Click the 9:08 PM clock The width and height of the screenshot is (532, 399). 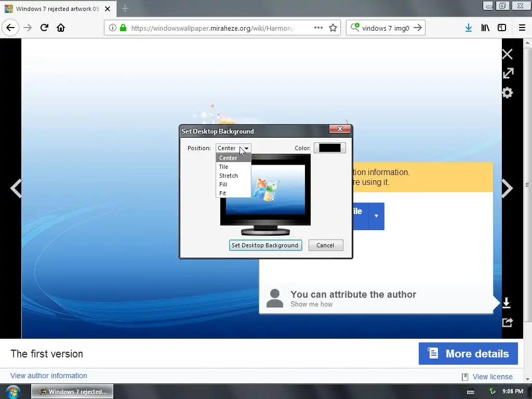pos(513,392)
